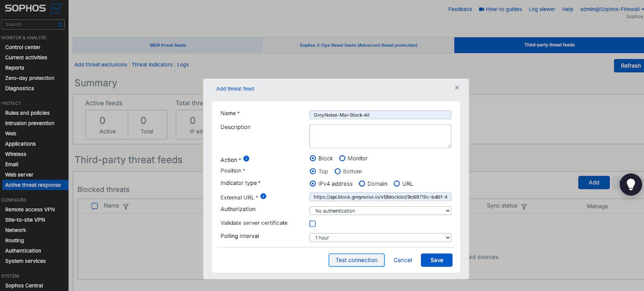This screenshot has width=644, height=291.
Task: Click the Add button for feeds
Action: pos(594,182)
